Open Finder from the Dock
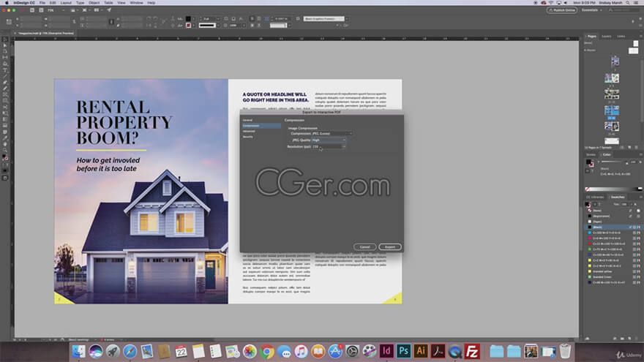This screenshot has width=644, height=362. pos(78,351)
